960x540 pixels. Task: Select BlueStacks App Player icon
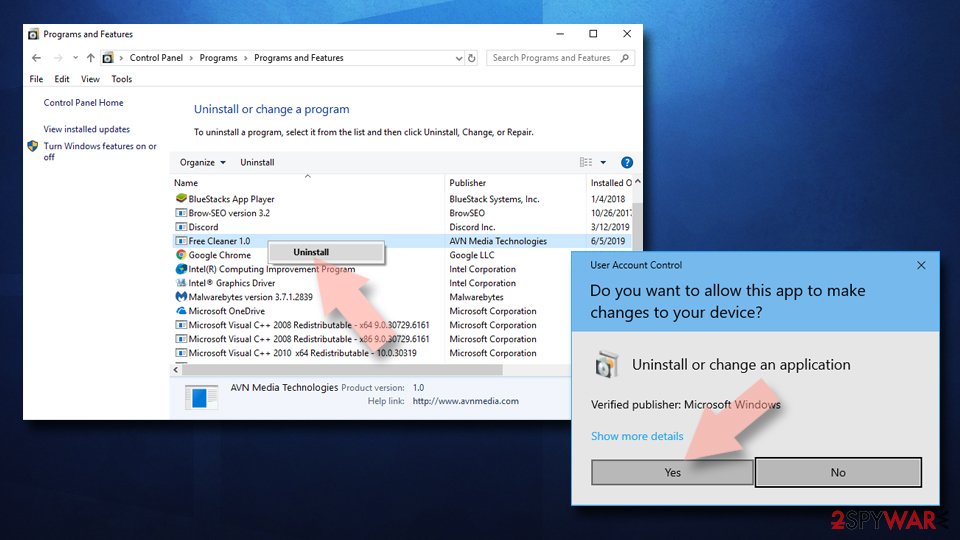click(181, 198)
